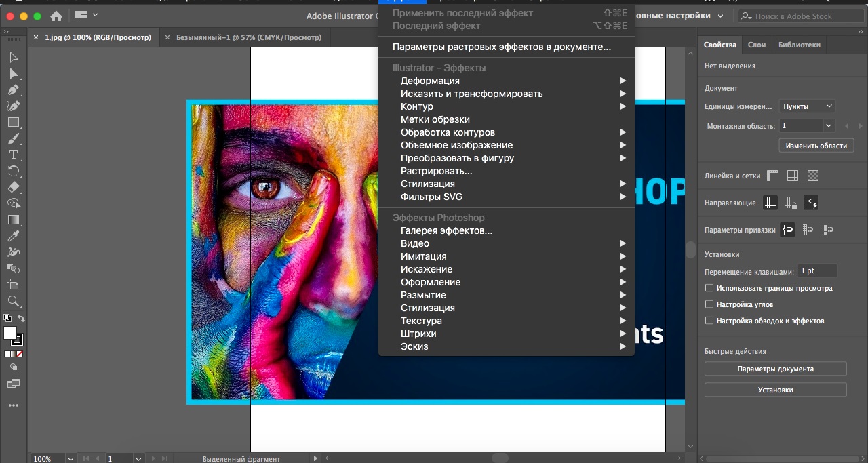Click the white fill color swatch

(10, 333)
